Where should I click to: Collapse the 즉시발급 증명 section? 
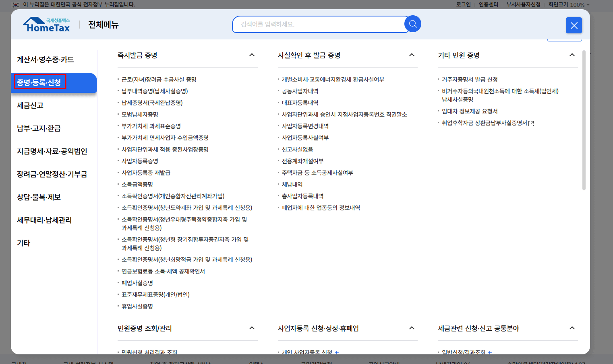(x=252, y=55)
